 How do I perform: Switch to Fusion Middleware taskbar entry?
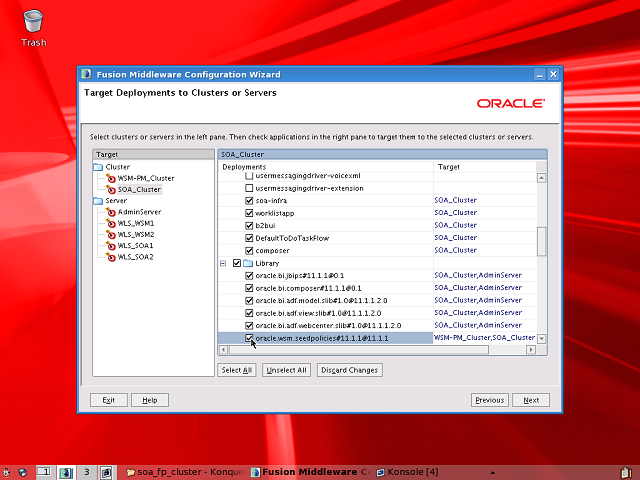click(310, 472)
